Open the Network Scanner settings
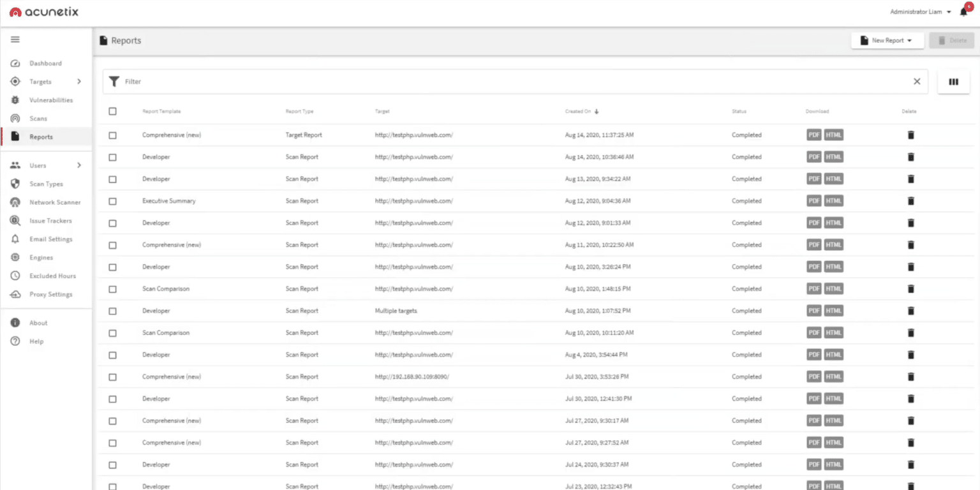Viewport: 980px width, 490px height. [56, 202]
